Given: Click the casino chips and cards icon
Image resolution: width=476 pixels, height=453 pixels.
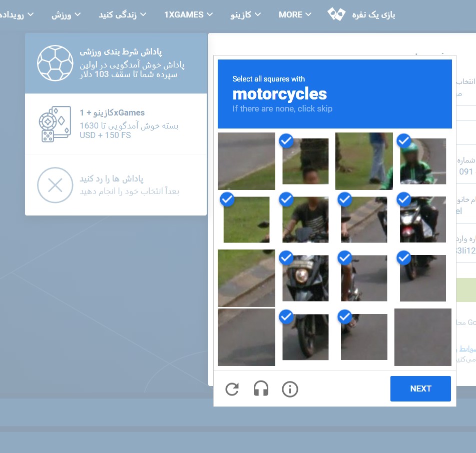Looking at the screenshot, I should point(55,123).
